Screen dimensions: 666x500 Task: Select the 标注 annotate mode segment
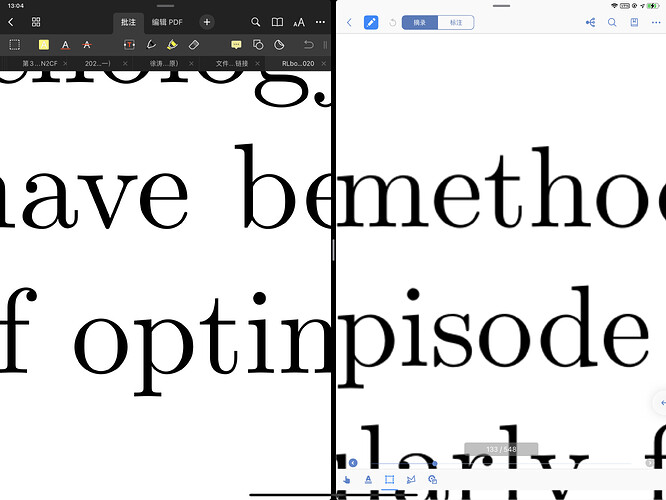[x=456, y=23]
